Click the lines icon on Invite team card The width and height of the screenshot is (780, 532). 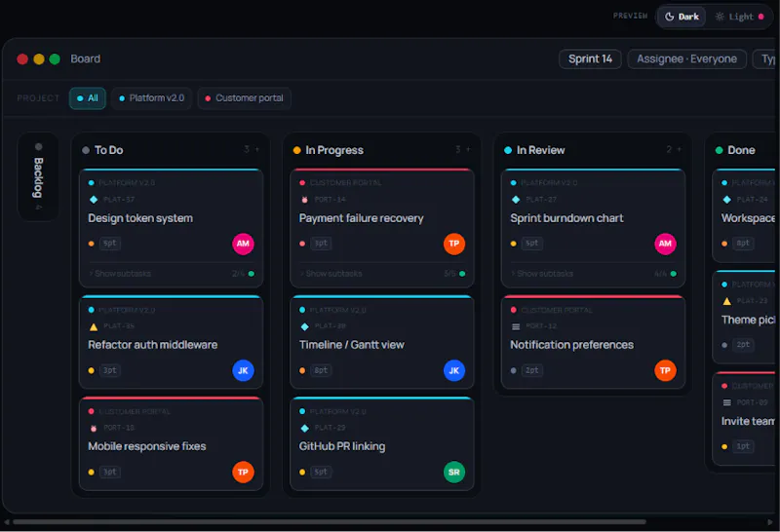click(x=726, y=402)
